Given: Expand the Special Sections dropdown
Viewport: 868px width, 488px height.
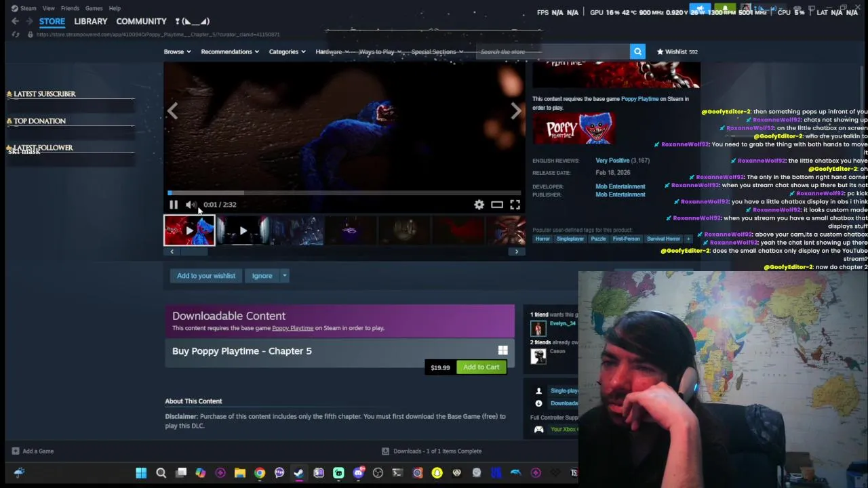Looking at the screenshot, I should pos(437,52).
